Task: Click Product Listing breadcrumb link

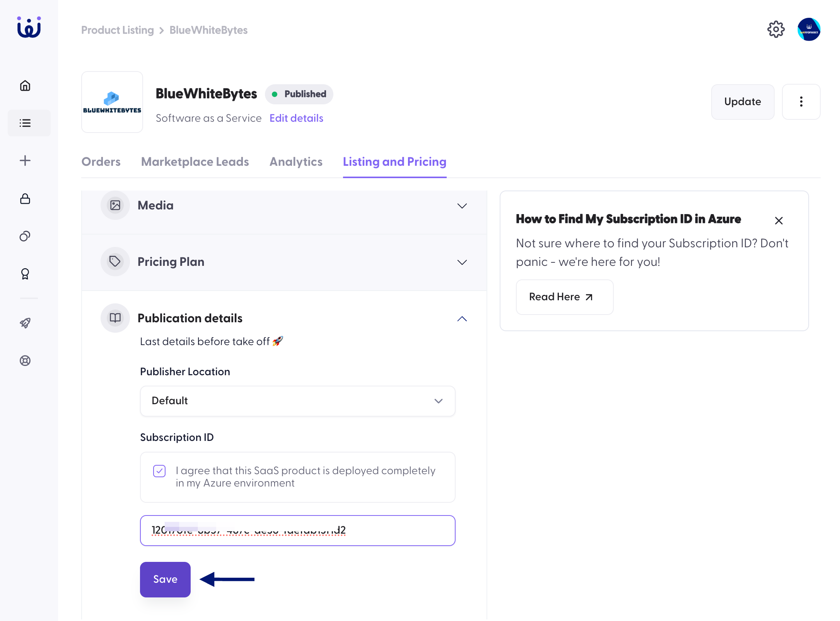Action: 118,30
